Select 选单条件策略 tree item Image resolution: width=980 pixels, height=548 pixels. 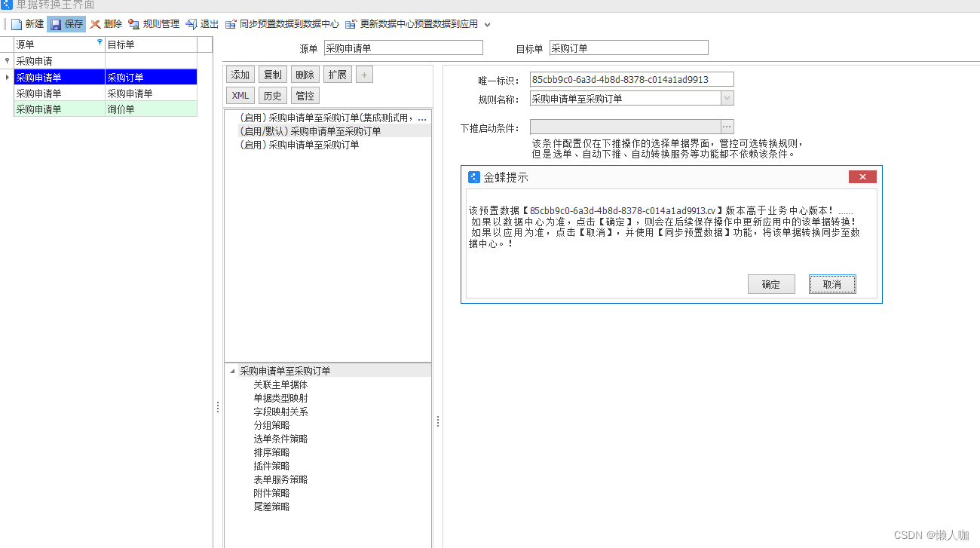pyautogui.click(x=280, y=439)
